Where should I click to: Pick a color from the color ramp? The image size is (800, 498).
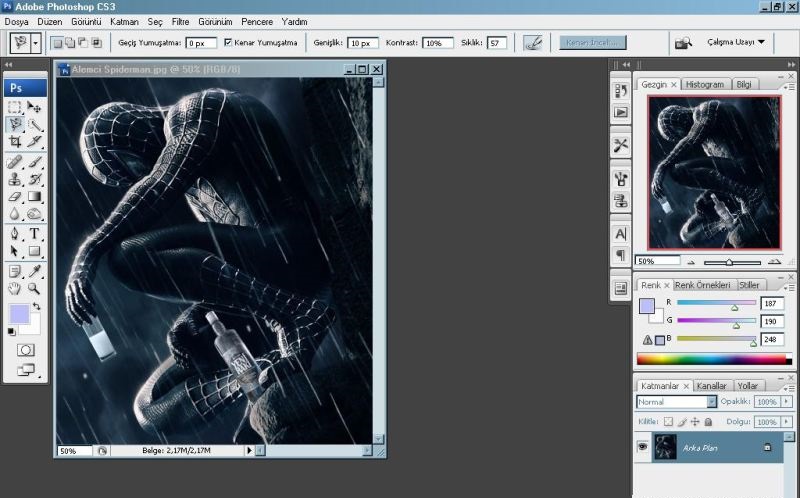pos(714,359)
